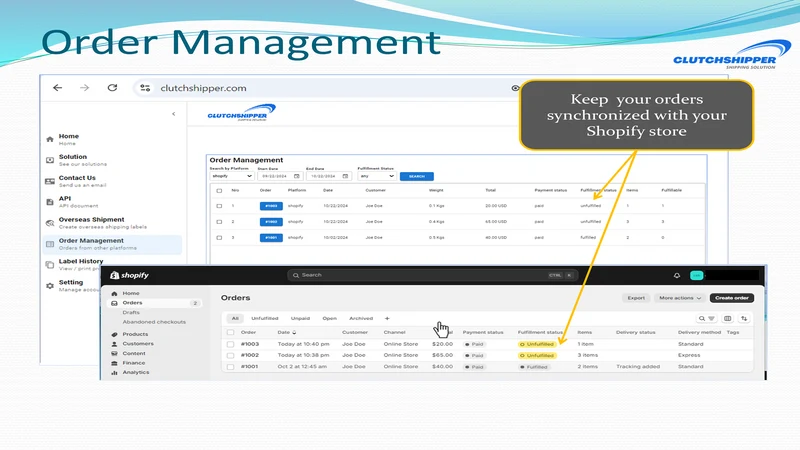Open Customers in Shopify sidebar

[138, 344]
